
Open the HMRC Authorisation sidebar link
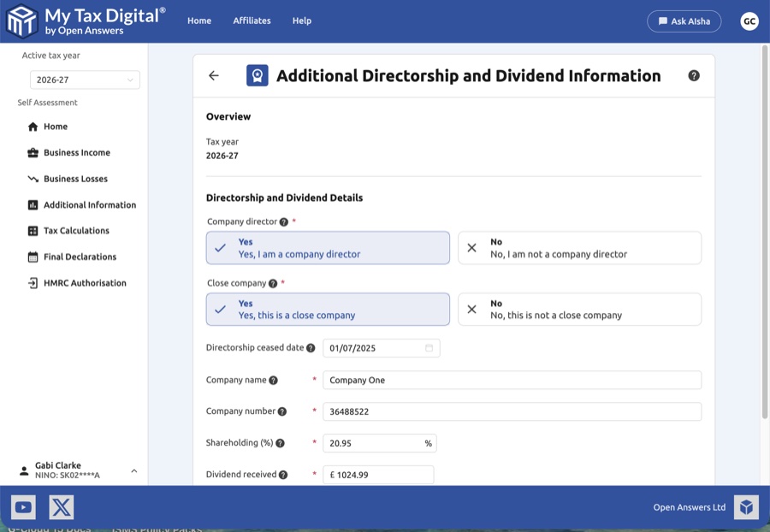85,283
